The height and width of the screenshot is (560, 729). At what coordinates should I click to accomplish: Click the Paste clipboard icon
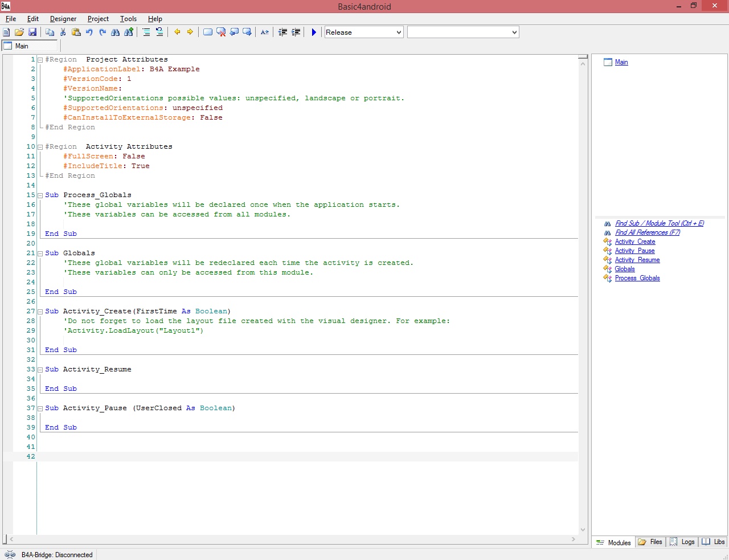(76, 32)
